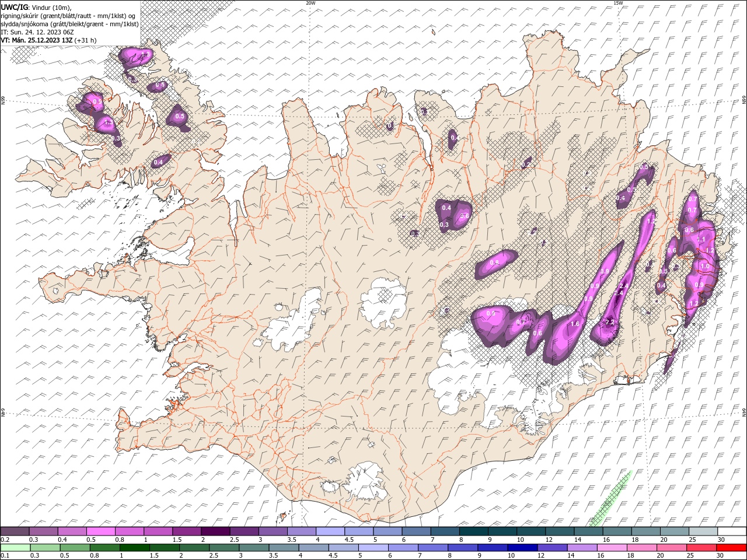Select the violet 12 swatch on the bottom scale
Image resolution: width=747 pixels, height=560 pixels.
coord(552,548)
